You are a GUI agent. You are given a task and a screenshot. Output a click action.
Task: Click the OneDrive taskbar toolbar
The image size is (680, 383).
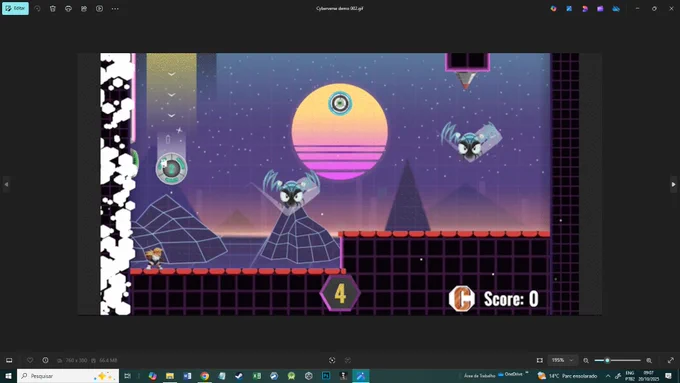tap(510, 374)
